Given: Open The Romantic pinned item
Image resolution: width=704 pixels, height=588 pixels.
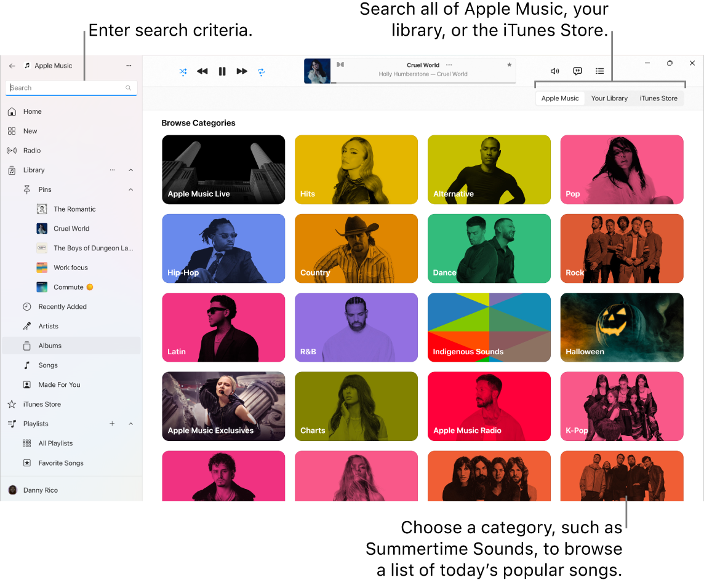Looking at the screenshot, I should (x=71, y=209).
